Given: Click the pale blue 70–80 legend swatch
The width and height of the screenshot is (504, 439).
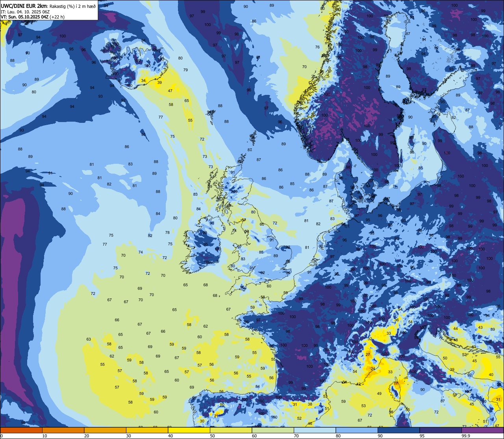Looking at the screenshot, I should (x=315, y=430).
